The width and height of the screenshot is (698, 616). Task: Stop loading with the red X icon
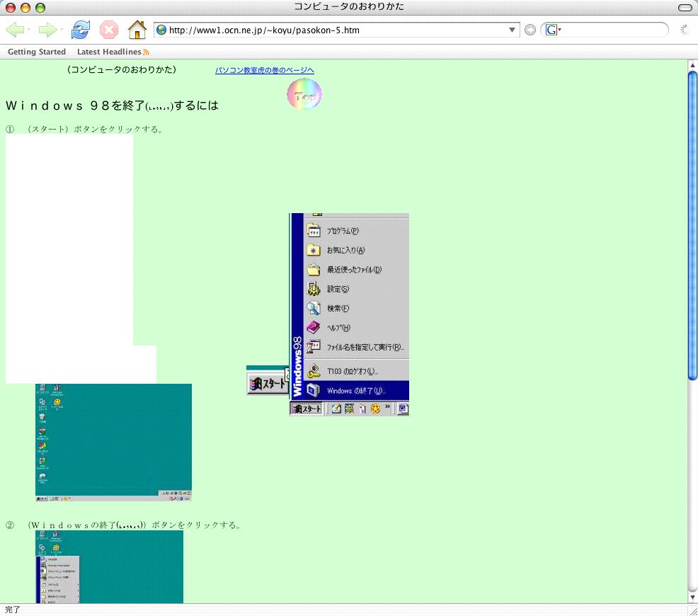(108, 30)
